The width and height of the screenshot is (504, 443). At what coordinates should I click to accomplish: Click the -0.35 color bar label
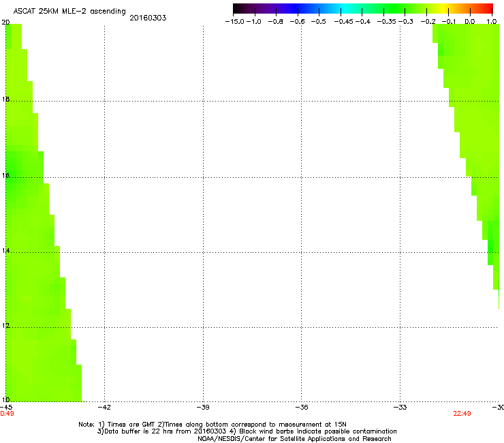click(x=387, y=22)
